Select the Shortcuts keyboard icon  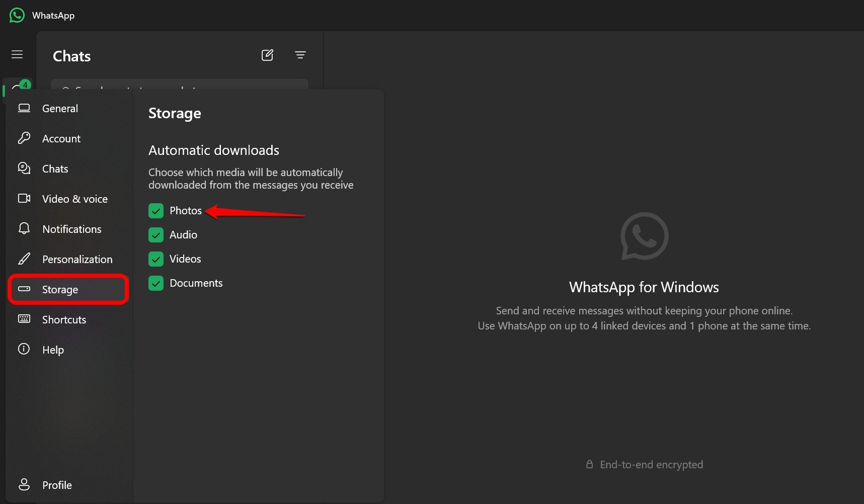tap(24, 319)
